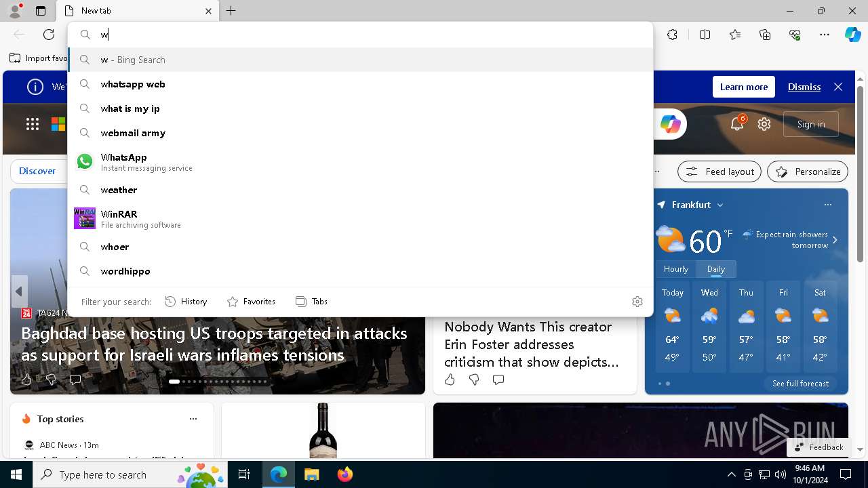Open the notifications bell icon
The image size is (868, 488).
[737, 124]
